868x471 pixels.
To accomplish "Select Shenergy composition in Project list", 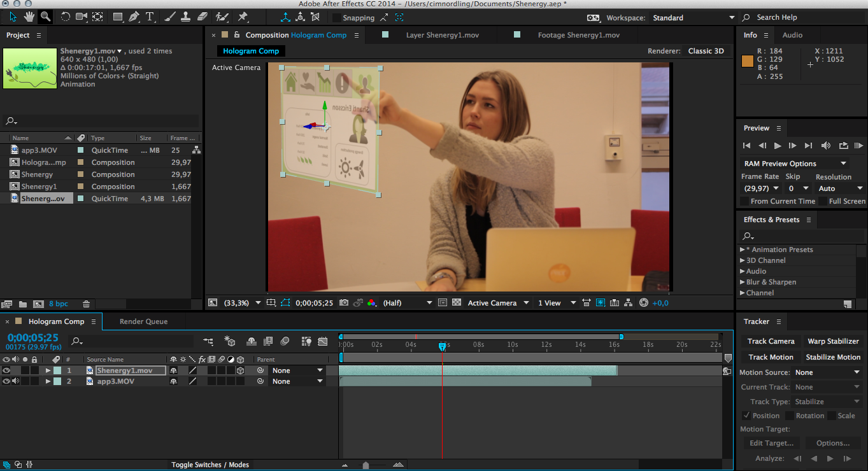I will pyautogui.click(x=37, y=174).
